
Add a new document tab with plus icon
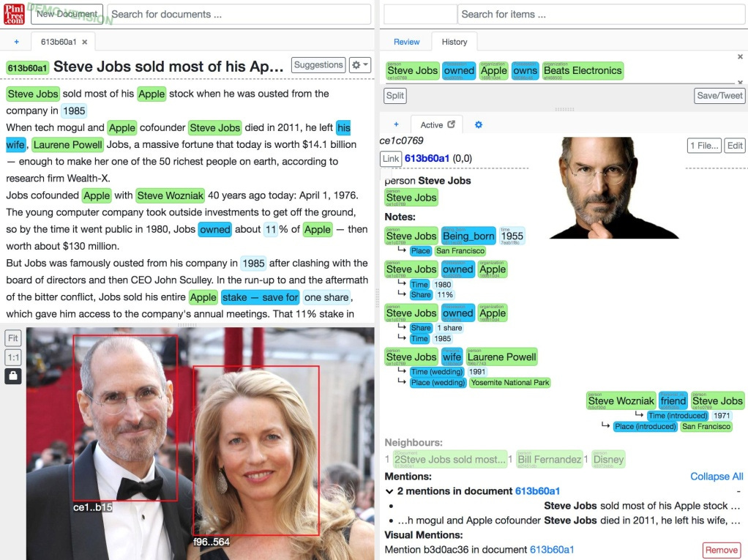click(x=17, y=42)
